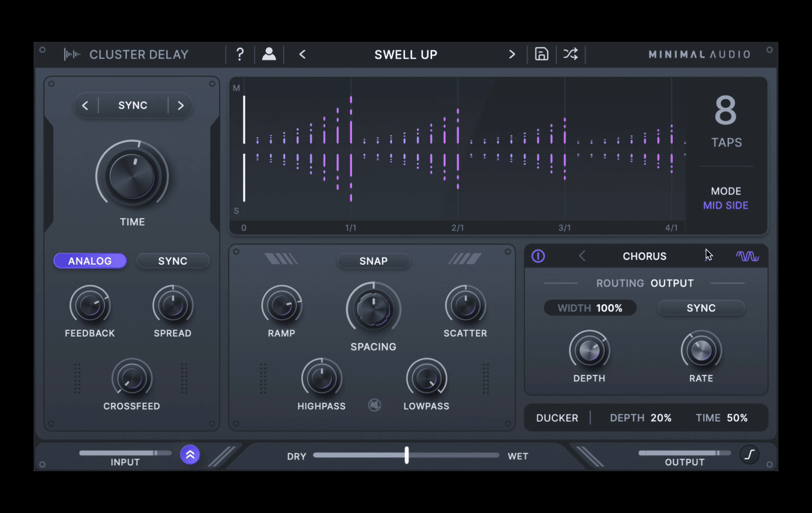Image resolution: width=812 pixels, height=513 pixels.
Task: Click the 8 TAPS count value
Action: coord(726,111)
